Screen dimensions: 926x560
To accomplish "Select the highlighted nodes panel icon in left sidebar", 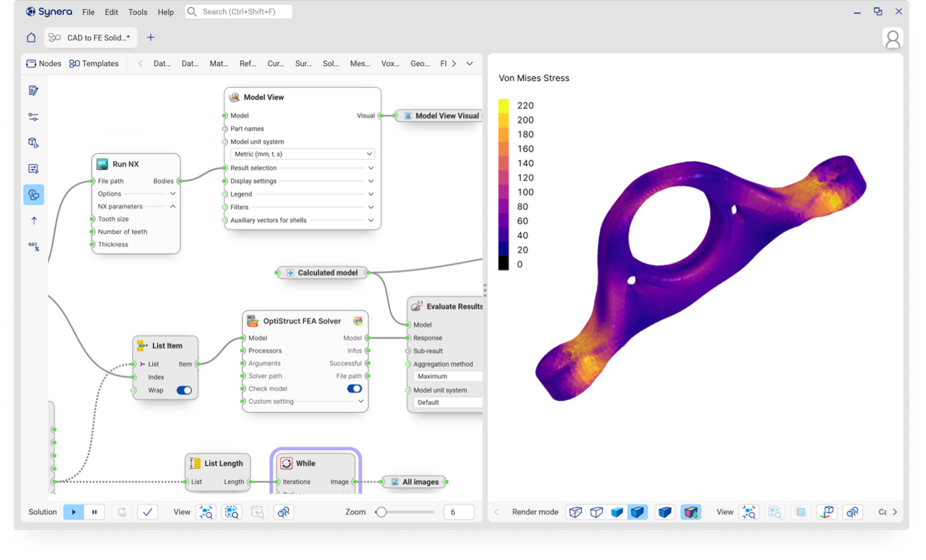I will click(32, 195).
